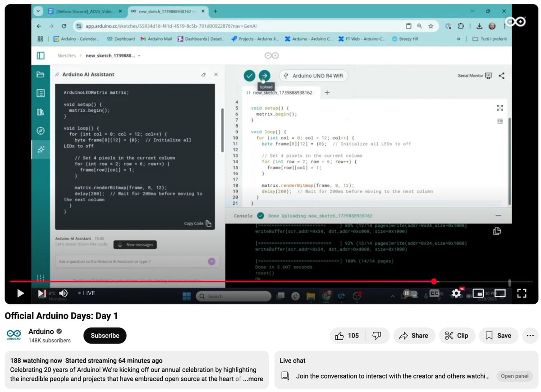The width and height of the screenshot is (541, 392).
Task: Toggle the sidebar panel icon in Arduino Cloud
Action: [41, 55]
